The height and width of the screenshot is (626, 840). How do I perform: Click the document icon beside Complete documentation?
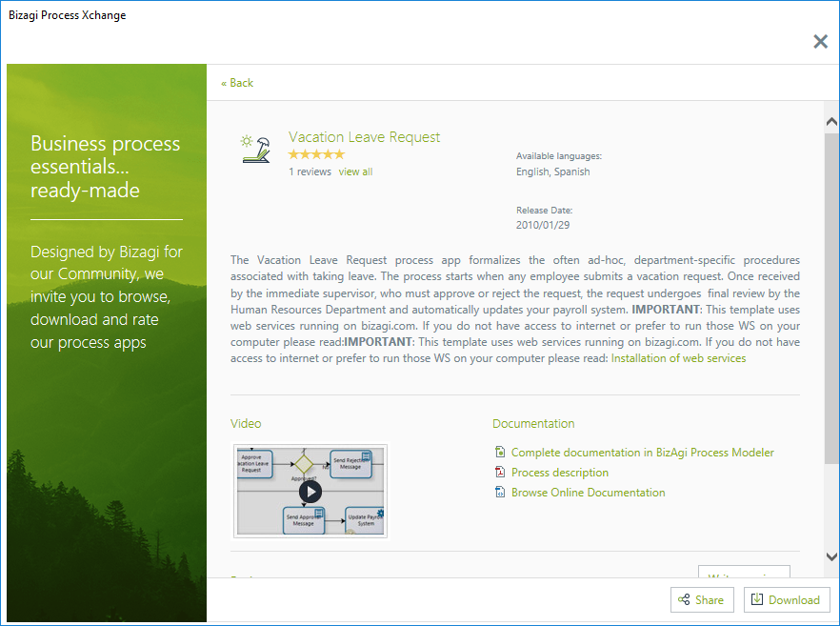coord(500,452)
